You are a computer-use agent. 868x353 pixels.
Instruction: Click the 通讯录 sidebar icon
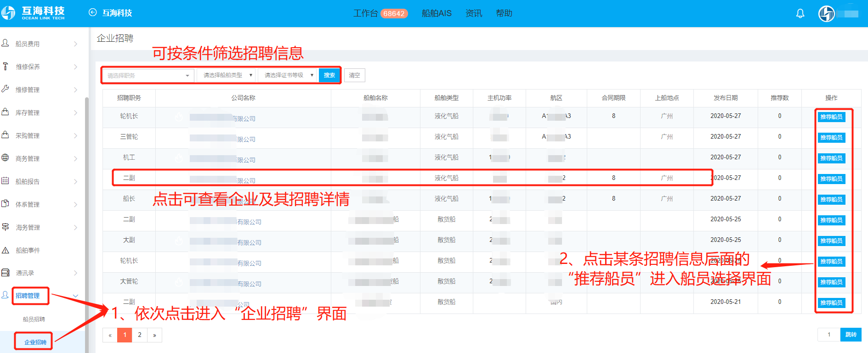(6, 273)
